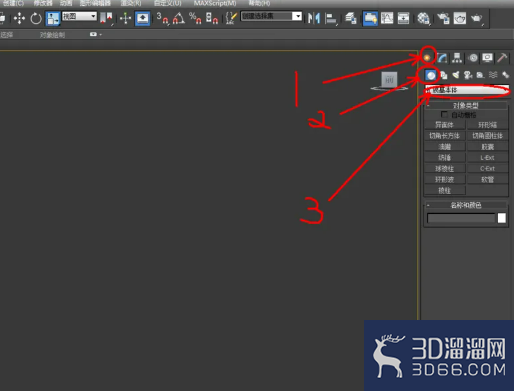Switch to the 对象绘制 ribbon tab
The width and height of the screenshot is (514, 391).
(52, 35)
